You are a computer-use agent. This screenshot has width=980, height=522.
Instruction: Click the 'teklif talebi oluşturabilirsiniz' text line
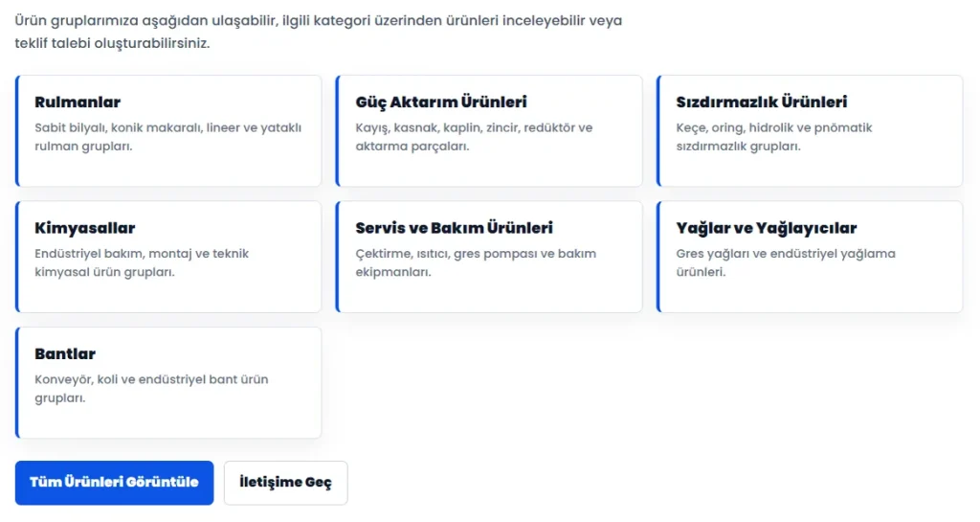point(113,44)
